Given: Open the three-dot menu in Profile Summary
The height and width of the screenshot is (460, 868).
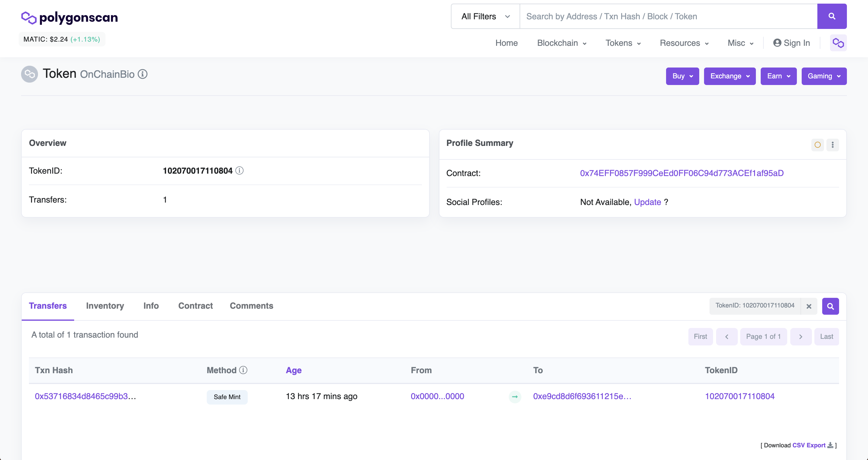Looking at the screenshot, I should [832, 145].
